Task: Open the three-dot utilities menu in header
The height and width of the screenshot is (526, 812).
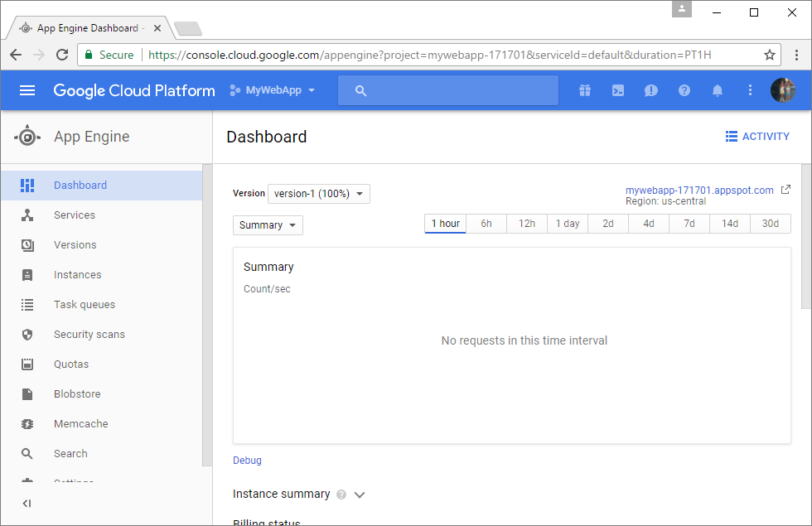Action: point(751,90)
